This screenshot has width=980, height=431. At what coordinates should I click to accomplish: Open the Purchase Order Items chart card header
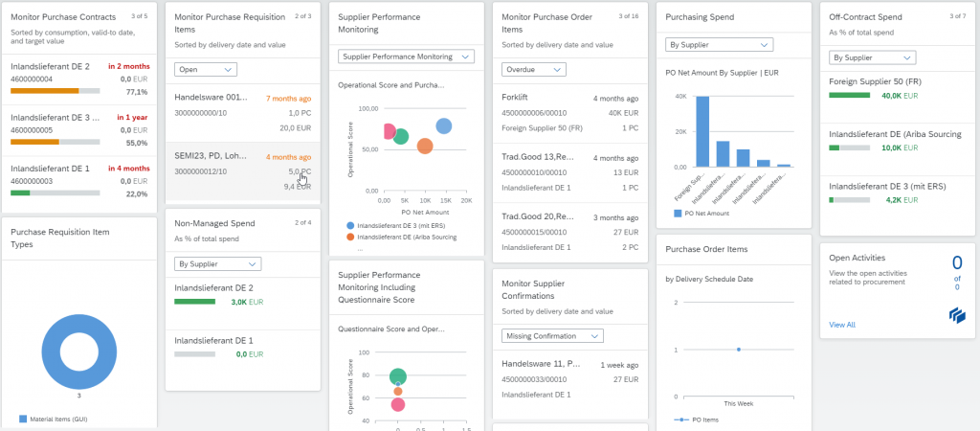pyautogui.click(x=734, y=249)
